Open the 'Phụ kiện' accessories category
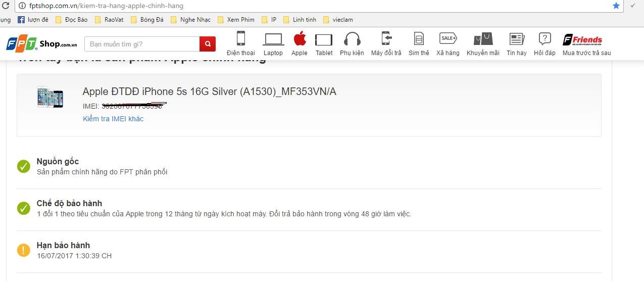This screenshot has width=644, height=281. [352, 43]
